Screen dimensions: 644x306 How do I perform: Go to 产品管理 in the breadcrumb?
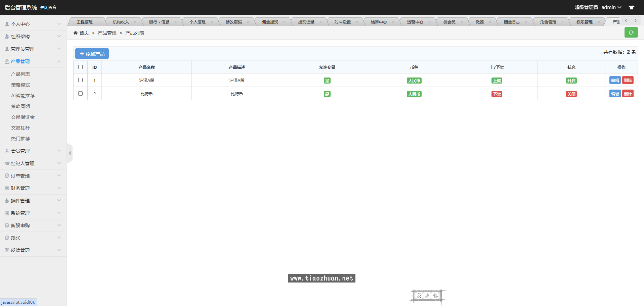point(107,33)
